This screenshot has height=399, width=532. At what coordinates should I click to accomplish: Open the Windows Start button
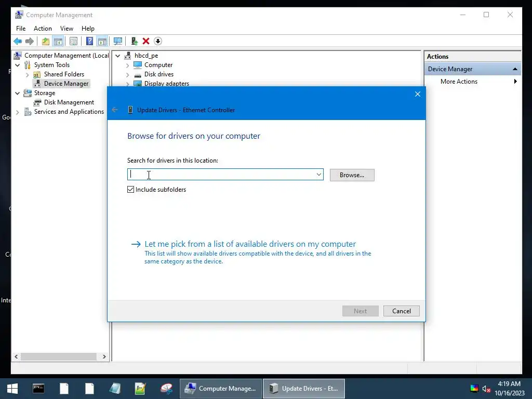click(x=12, y=389)
